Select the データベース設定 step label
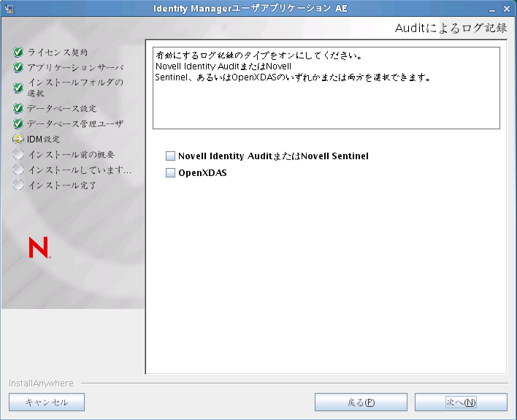Viewport: 517px width, 420px height. click(x=61, y=108)
